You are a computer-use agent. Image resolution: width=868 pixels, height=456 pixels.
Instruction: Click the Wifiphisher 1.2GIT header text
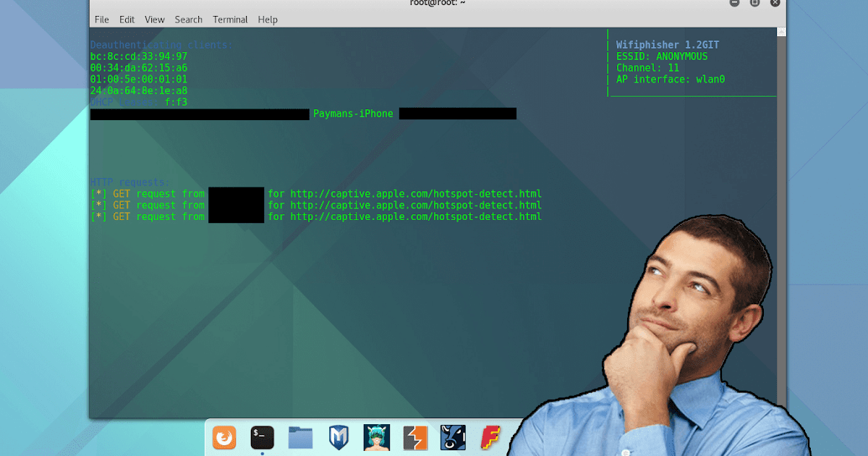pos(668,45)
